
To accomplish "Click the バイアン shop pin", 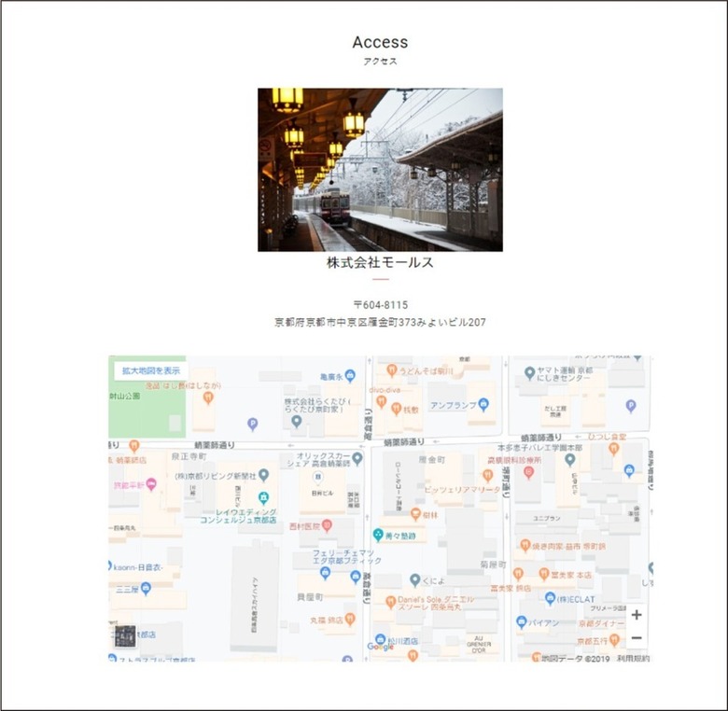I will point(522,621).
